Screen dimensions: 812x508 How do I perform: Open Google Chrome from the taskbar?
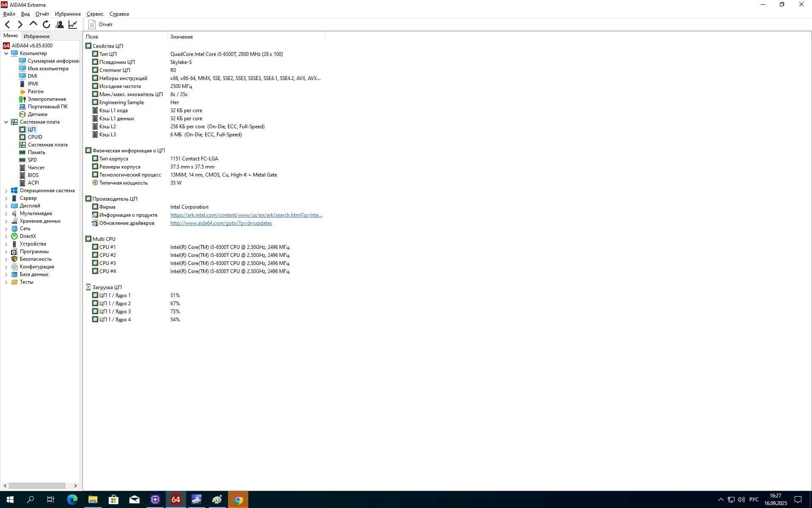[238, 500]
